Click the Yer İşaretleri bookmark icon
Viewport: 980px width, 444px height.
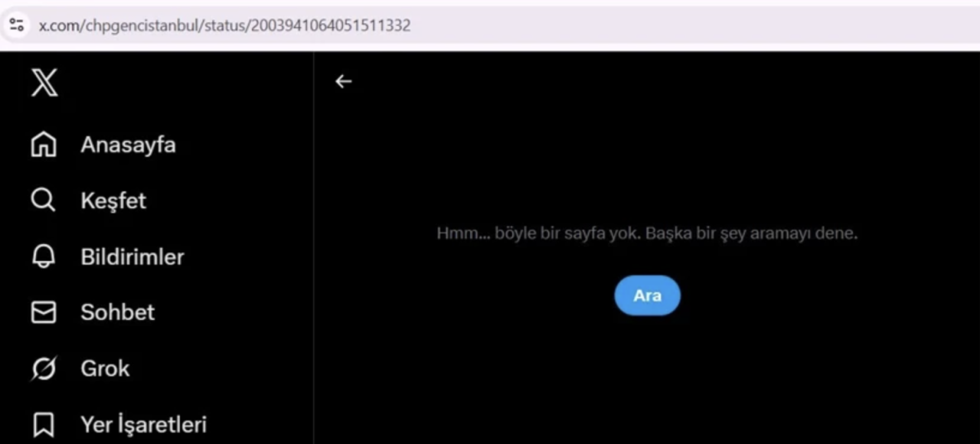(44, 424)
